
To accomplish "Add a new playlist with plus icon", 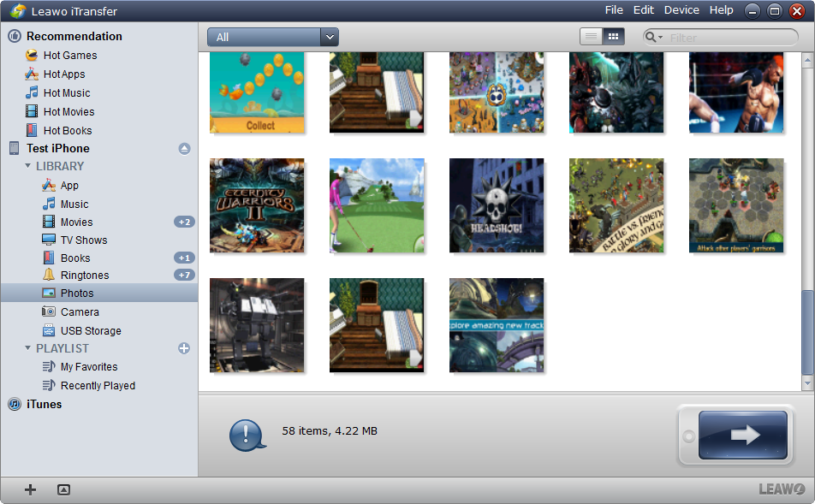I will coord(184,348).
